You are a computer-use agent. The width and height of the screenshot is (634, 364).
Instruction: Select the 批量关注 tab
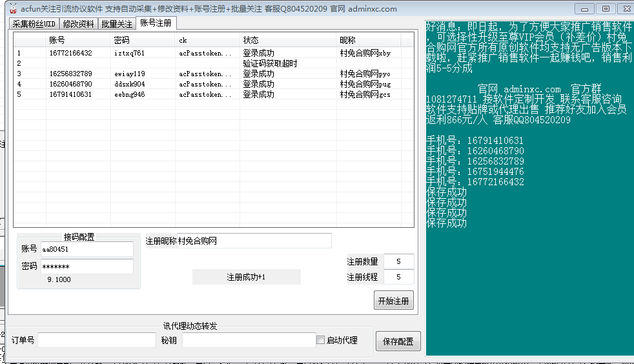point(117,24)
